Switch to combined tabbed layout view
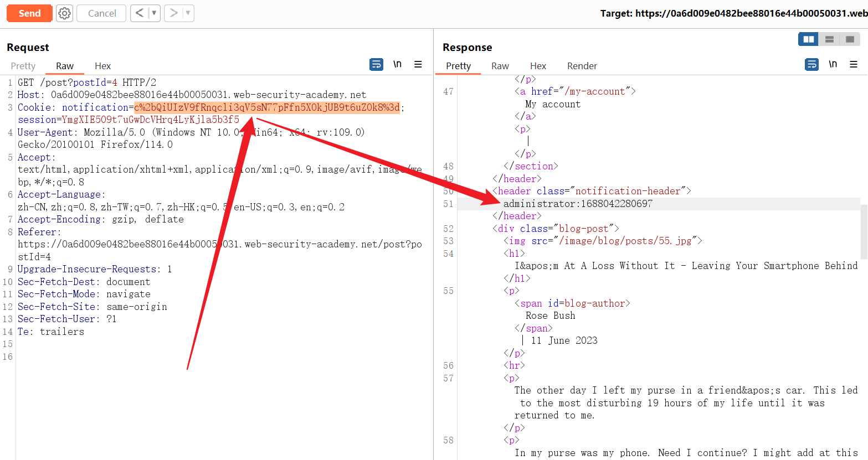 click(850, 39)
